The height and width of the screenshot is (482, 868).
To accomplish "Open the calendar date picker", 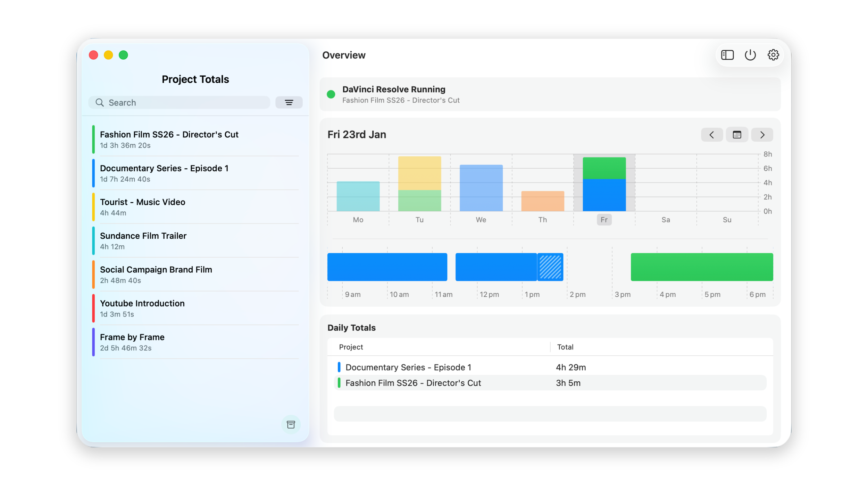I will (x=737, y=135).
